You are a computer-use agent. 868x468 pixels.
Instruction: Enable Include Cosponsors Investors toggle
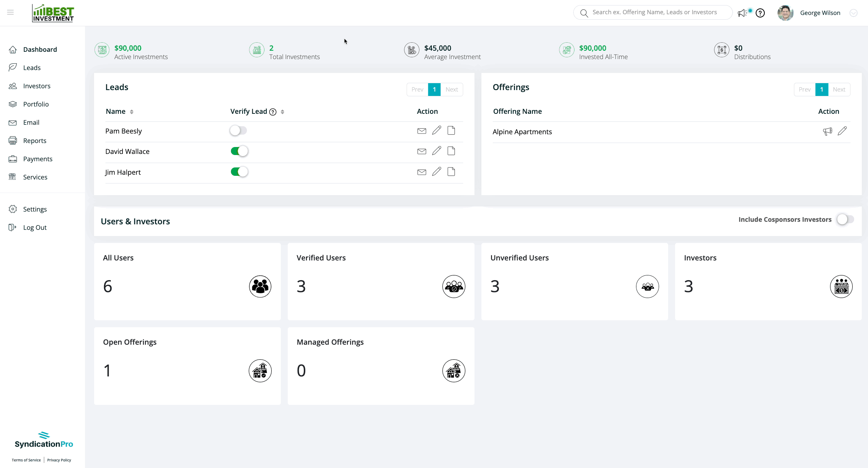[845, 220]
